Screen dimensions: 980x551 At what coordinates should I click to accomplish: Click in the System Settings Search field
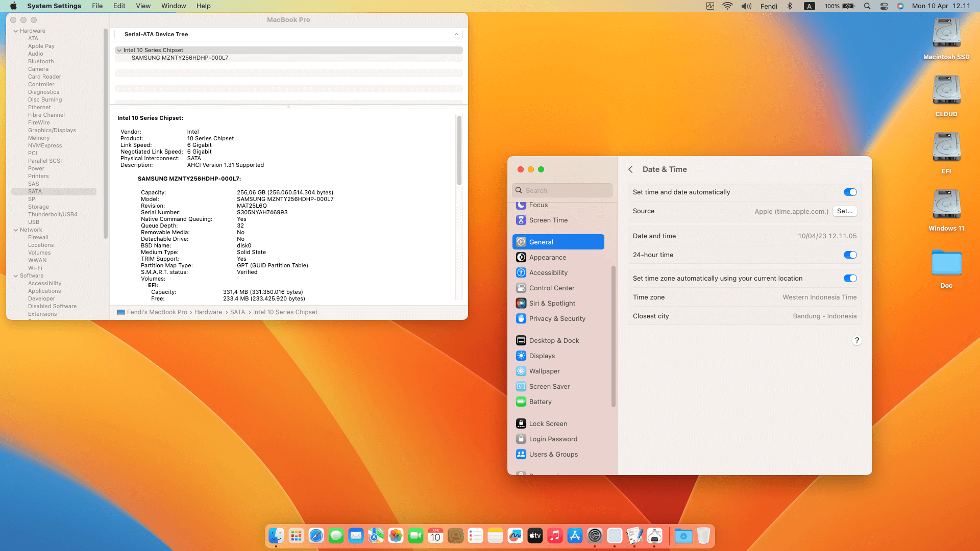(562, 190)
